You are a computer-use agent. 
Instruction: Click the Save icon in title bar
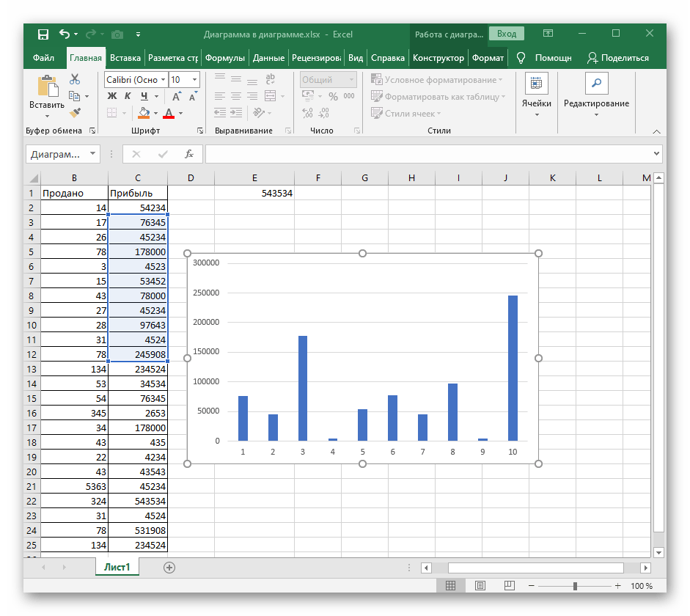(43, 34)
